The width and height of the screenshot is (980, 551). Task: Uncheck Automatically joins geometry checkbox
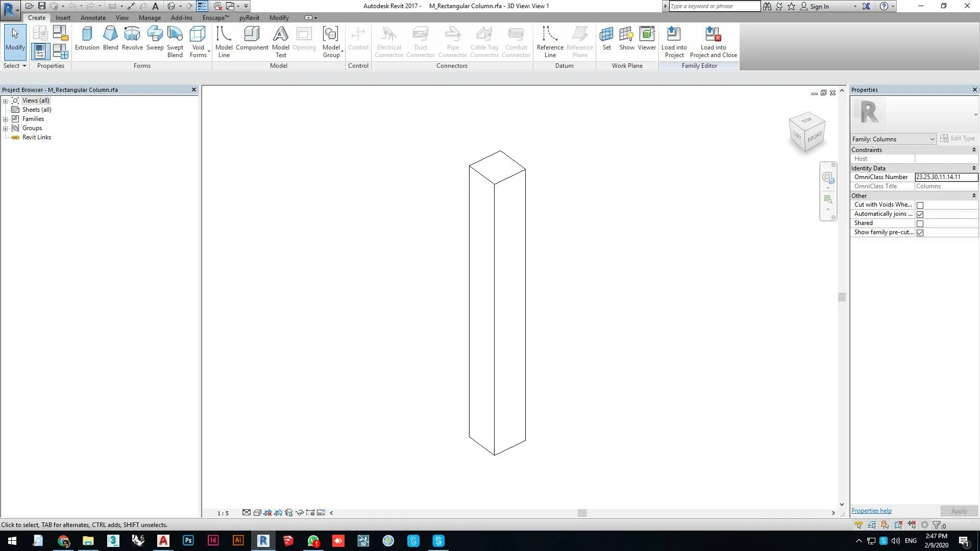[x=920, y=214]
